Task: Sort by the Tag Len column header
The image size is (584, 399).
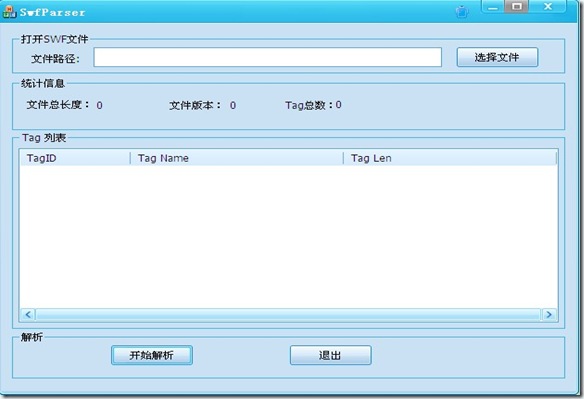Action: click(450, 158)
